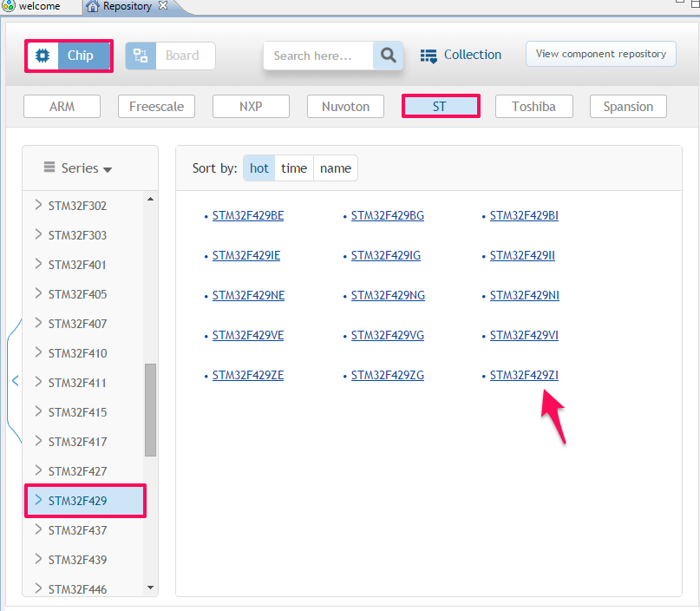
Task: Open the Collection link
Action: pos(473,55)
